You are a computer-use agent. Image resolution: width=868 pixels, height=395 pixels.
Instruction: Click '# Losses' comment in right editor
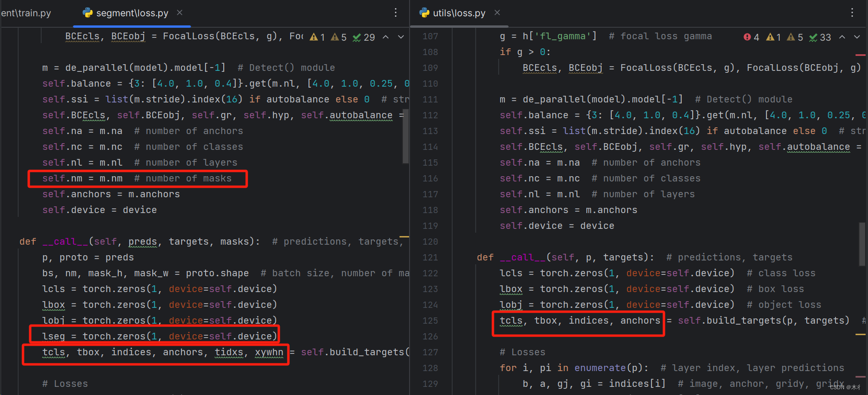coord(523,352)
